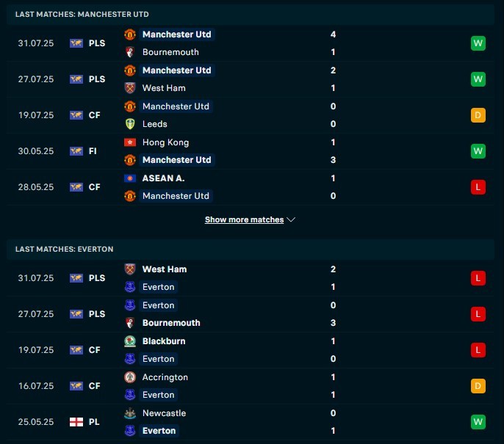Image resolution: width=504 pixels, height=444 pixels.
Task: Click the Bournemouth crest under Manchester Utd 4-1
Action: click(130, 52)
